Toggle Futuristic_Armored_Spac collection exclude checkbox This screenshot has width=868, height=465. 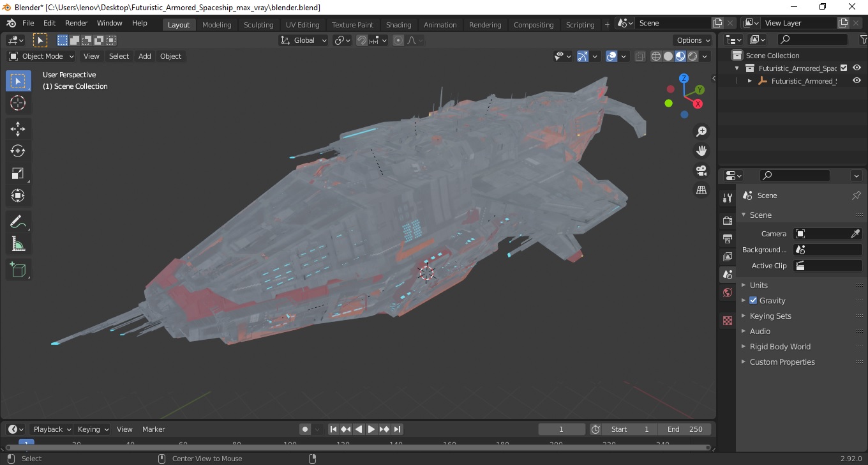(844, 68)
